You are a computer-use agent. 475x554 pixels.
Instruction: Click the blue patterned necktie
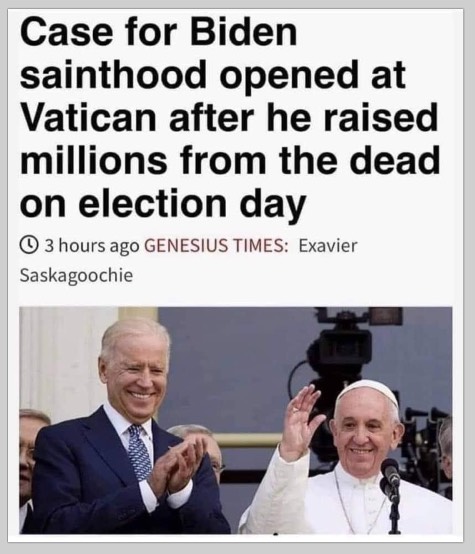point(139,453)
